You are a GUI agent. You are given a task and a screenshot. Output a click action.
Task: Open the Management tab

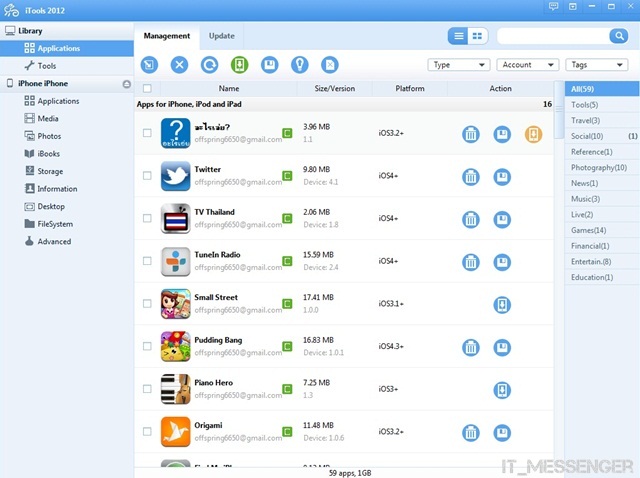167,36
